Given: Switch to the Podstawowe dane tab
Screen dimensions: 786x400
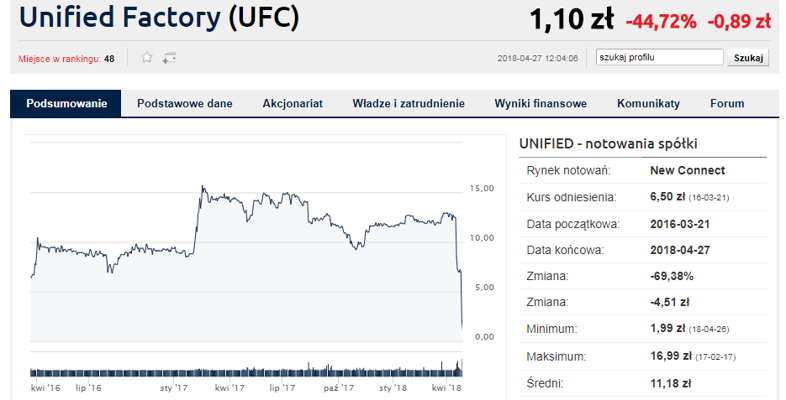Looking at the screenshot, I should (184, 104).
